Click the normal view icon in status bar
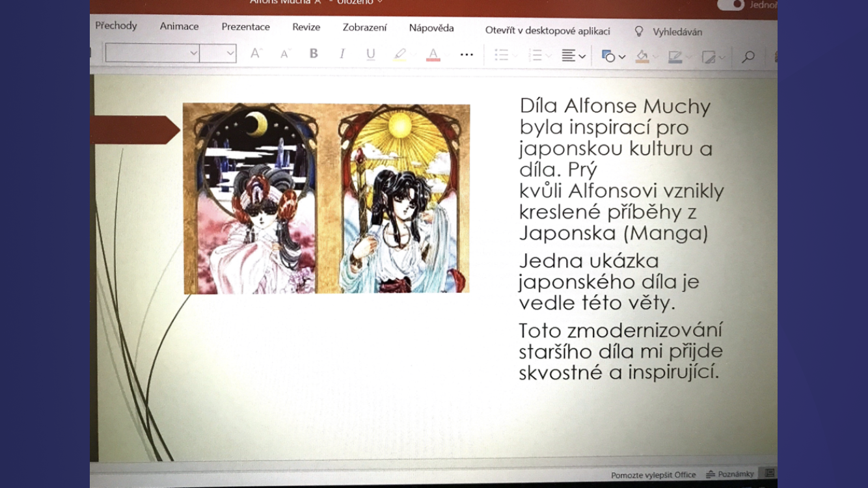 tap(770, 474)
